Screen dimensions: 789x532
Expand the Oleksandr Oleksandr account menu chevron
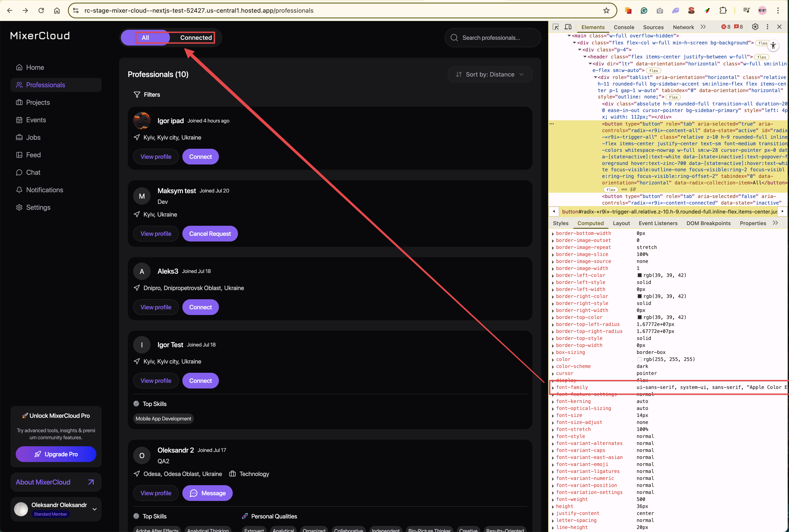95,509
